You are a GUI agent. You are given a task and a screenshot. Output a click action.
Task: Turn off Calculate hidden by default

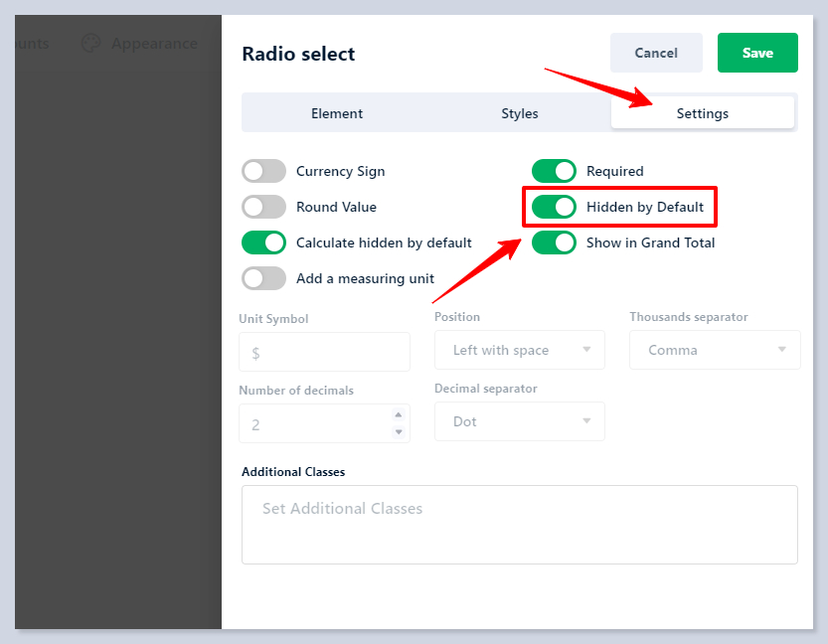pyautogui.click(x=263, y=242)
